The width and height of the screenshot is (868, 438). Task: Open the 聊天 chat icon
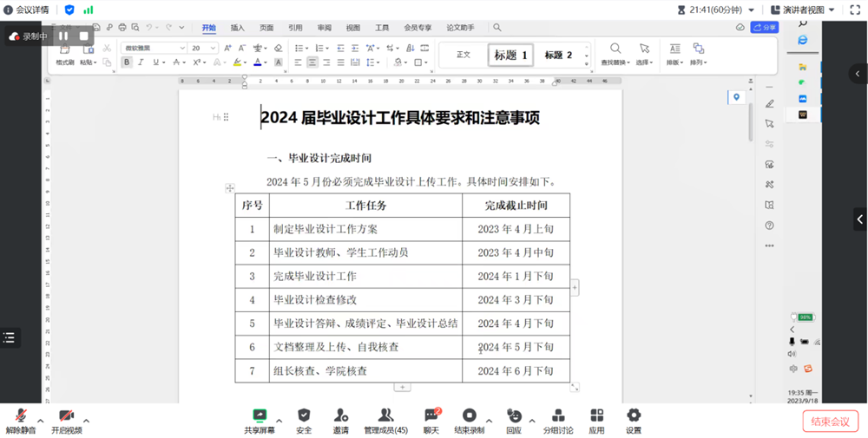[431, 415]
